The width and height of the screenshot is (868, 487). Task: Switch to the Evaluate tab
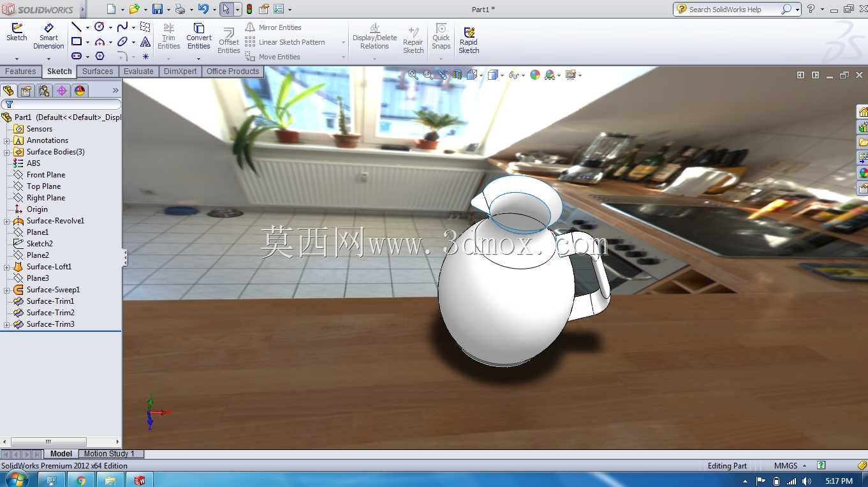138,71
